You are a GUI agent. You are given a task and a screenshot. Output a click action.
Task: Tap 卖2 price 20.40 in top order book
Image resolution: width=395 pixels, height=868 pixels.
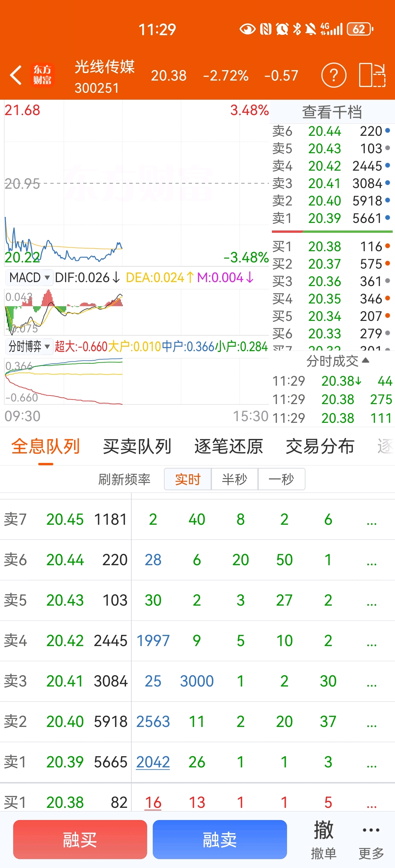point(325,201)
